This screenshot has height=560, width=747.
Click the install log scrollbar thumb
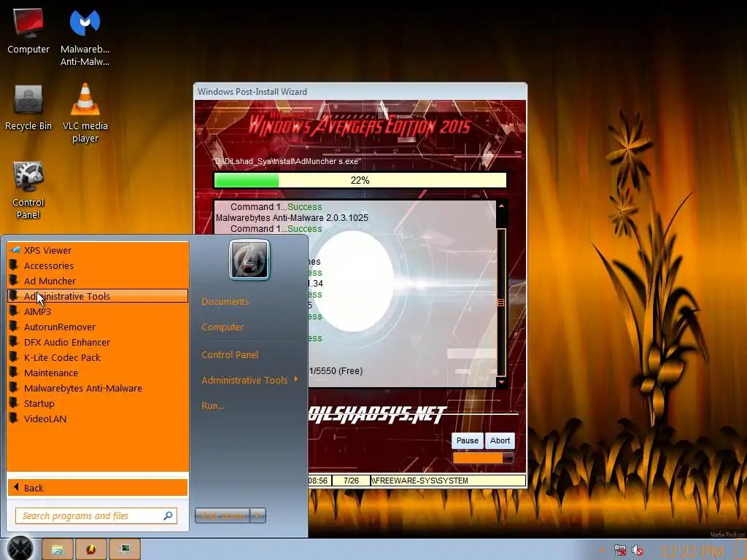pyautogui.click(x=500, y=303)
